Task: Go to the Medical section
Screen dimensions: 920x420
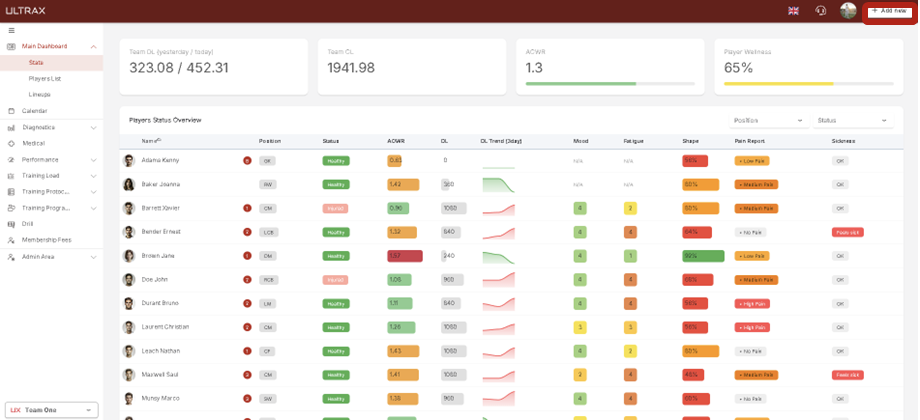Action: tap(33, 143)
